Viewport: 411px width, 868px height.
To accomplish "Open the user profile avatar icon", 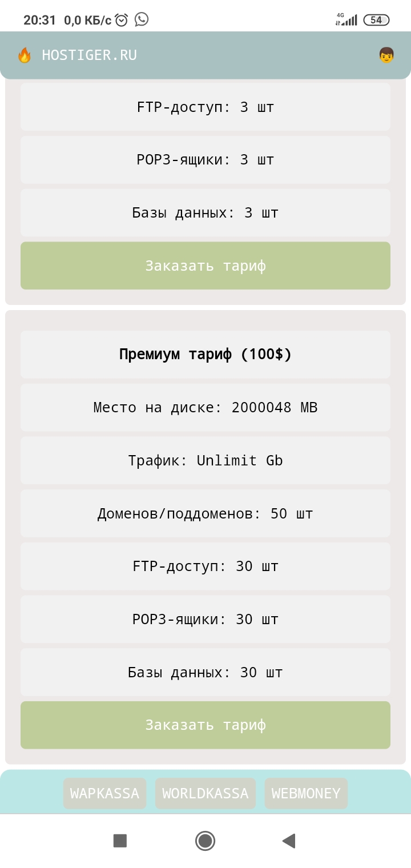I will pos(386,55).
